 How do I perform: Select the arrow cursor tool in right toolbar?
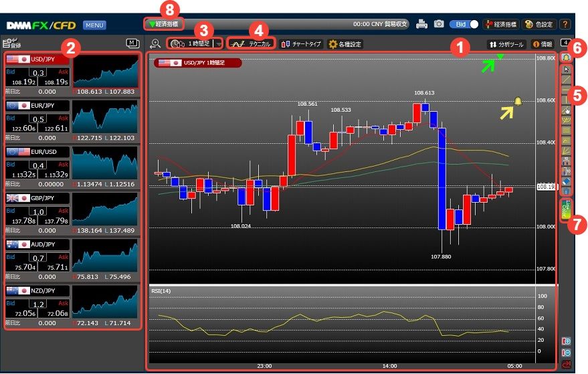point(567,70)
